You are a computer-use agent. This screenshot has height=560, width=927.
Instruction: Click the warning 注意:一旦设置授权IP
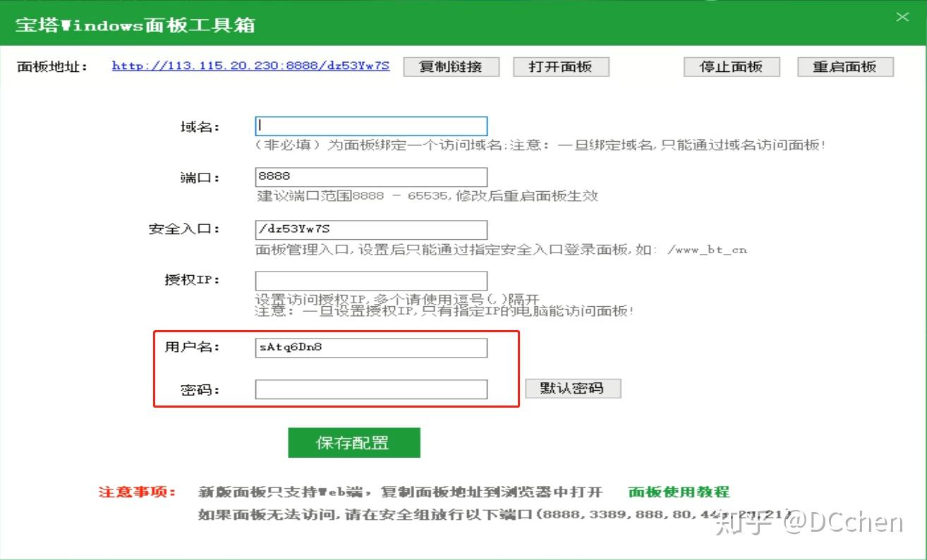444,310
